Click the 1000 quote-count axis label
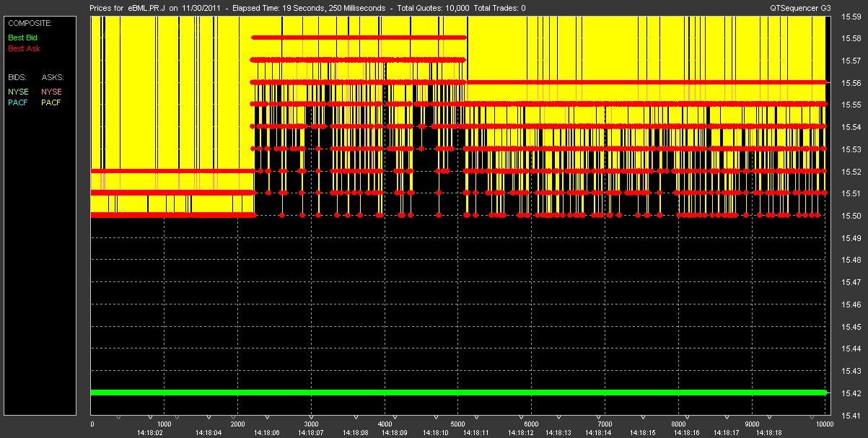Image resolution: width=868 pixels, height=438 pixels. pos(164,424)
